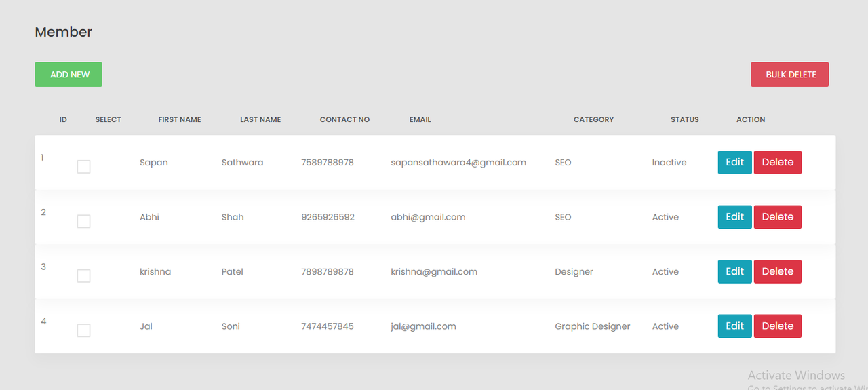
Task: Delete the Jal Soni entry
Action: (778, 326)
